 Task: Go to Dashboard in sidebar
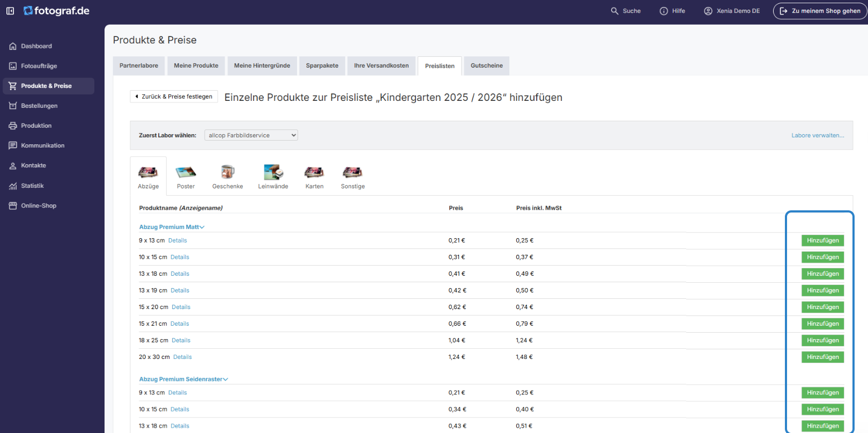click(x=48, y=46)
